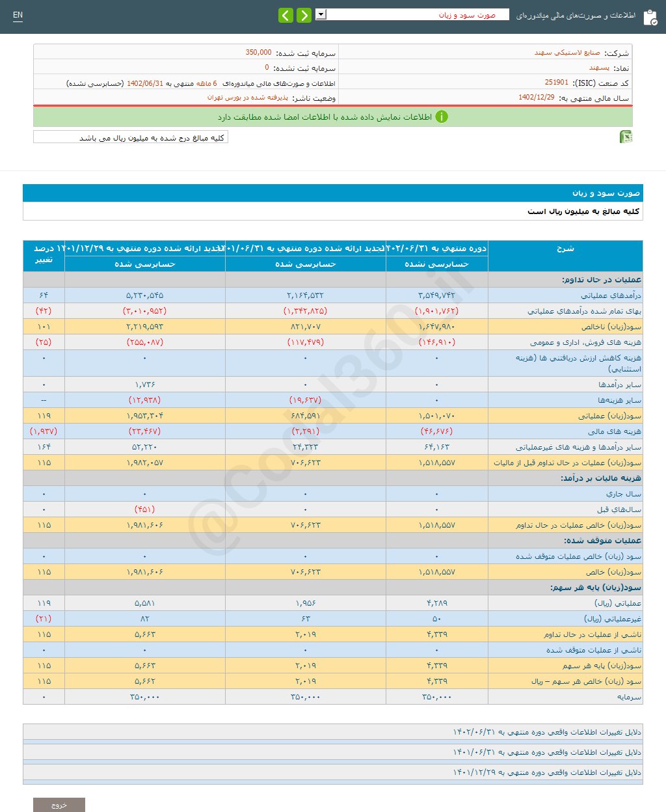Click the green info icon in the confirmation banner

443,117
